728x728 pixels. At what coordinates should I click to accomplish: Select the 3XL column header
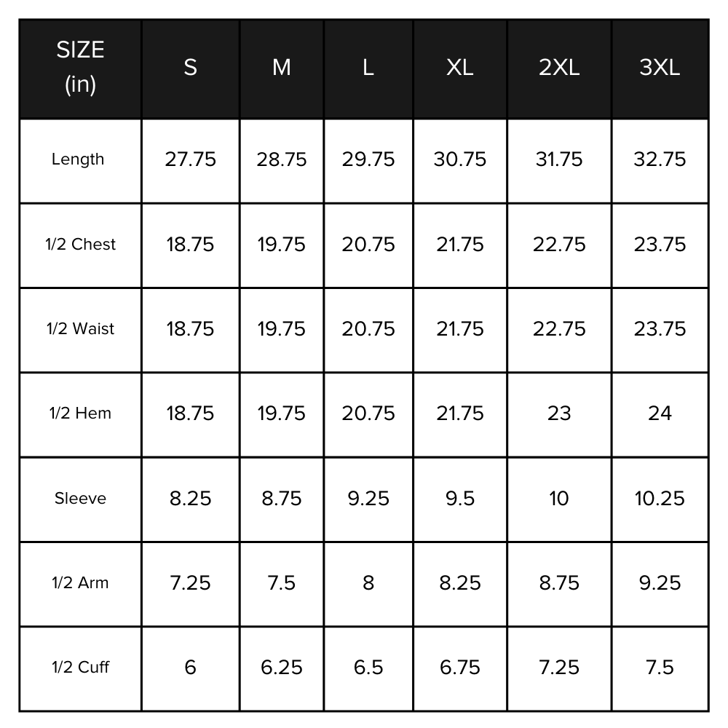660,68
